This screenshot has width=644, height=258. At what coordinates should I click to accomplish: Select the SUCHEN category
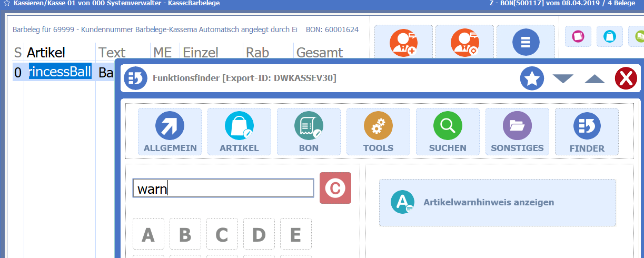(x=448, y=132)
